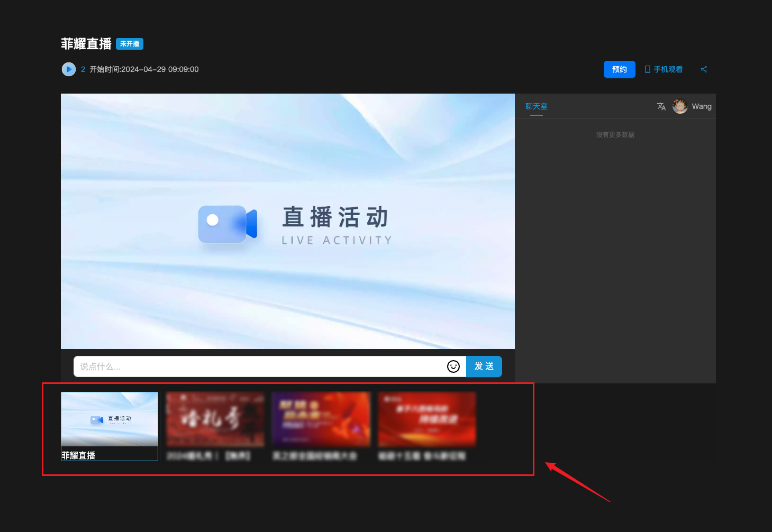Open the emoji picker in the message box

(x=453, y=366)
